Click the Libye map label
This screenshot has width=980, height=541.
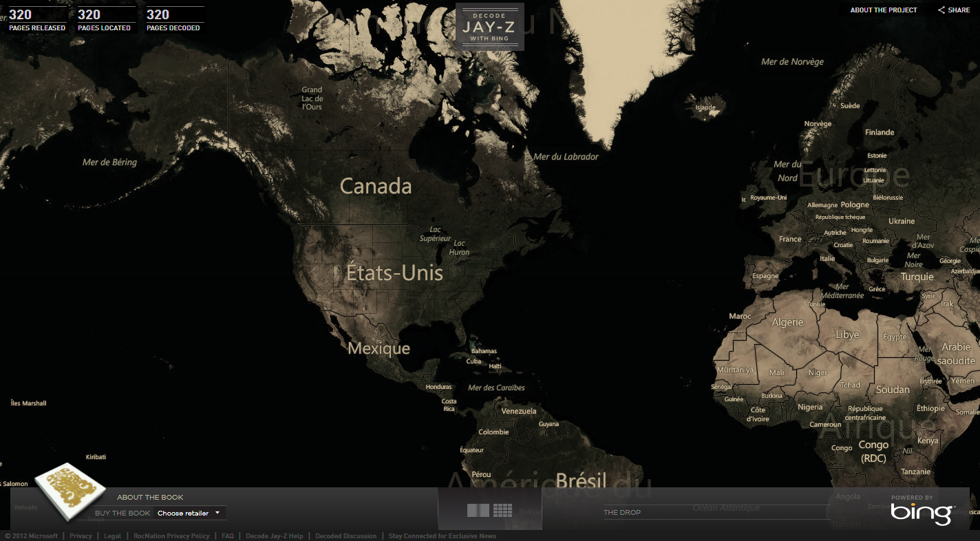click(x=847, y=335)
